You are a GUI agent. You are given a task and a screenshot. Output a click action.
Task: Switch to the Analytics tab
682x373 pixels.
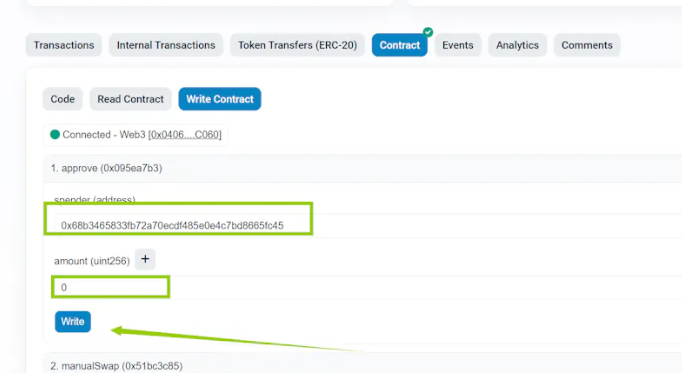coord(517,45)
